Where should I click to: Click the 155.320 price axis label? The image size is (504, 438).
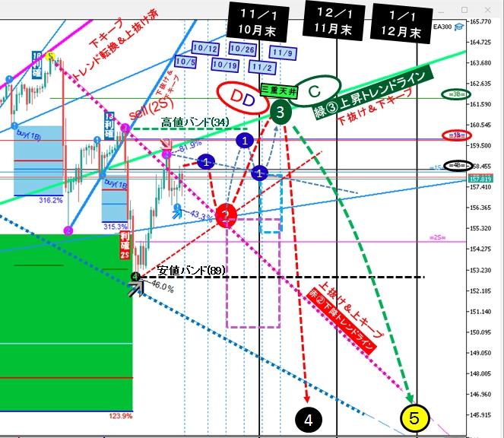coord(480,228)
